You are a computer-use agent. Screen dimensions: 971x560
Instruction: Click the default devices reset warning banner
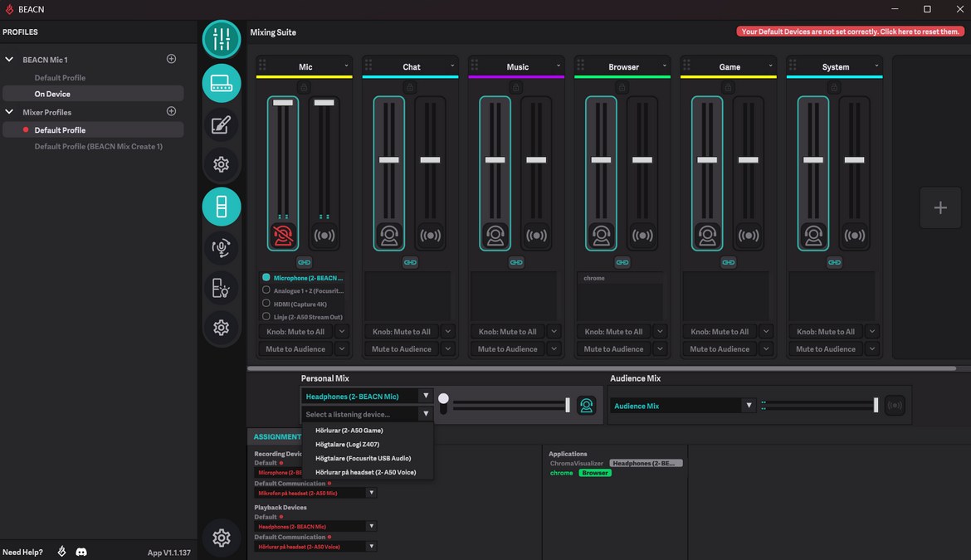coord(850,32)
